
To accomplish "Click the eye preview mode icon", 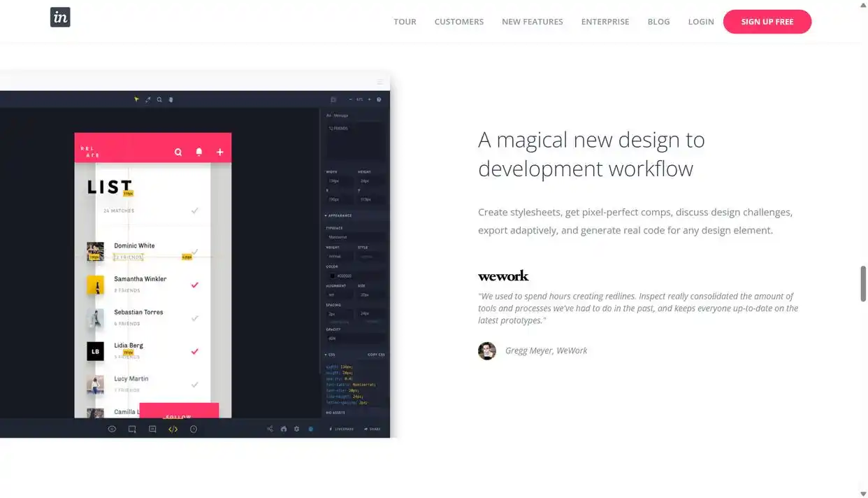I will coord(112,429).
